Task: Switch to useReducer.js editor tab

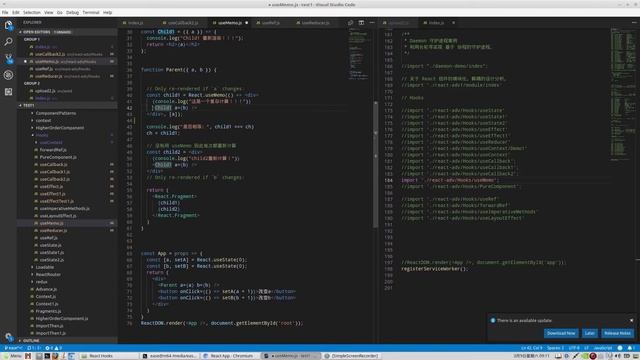Action: [x=315, y=23]
